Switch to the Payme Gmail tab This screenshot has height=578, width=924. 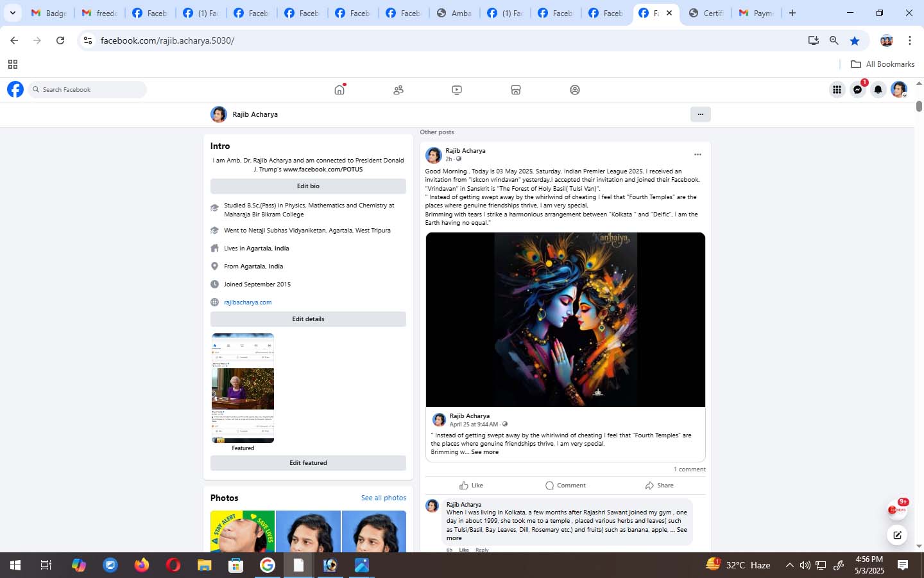(757, 13)
